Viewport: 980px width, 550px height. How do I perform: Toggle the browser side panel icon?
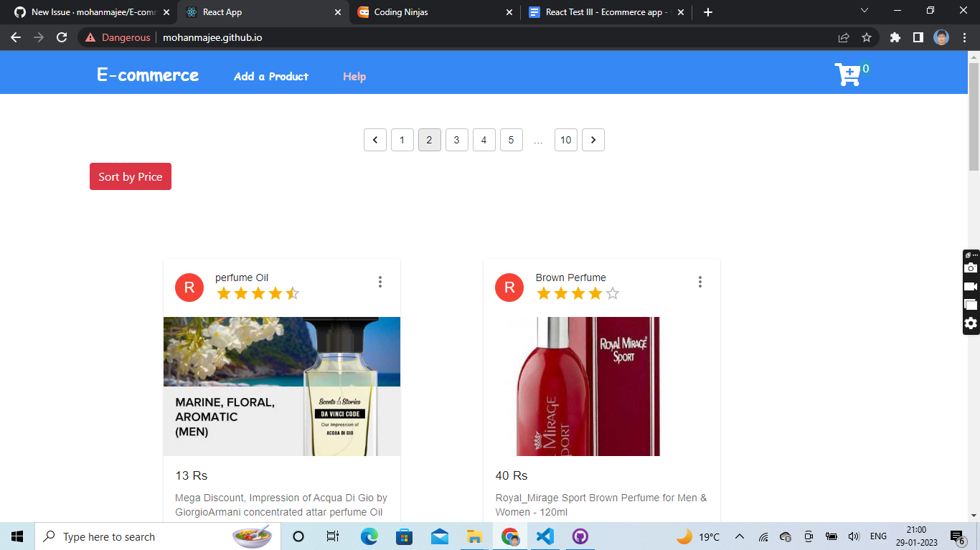click(918, 37)
